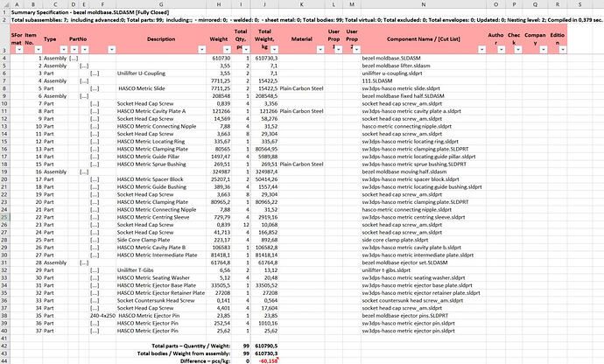Open the Component Name / Cut List filter dropdown

point(482,50)
